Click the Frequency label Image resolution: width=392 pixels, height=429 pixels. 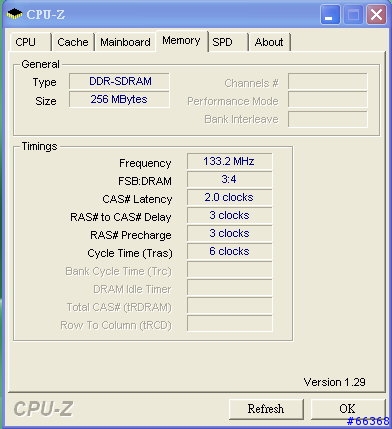[x=145, y=163]
